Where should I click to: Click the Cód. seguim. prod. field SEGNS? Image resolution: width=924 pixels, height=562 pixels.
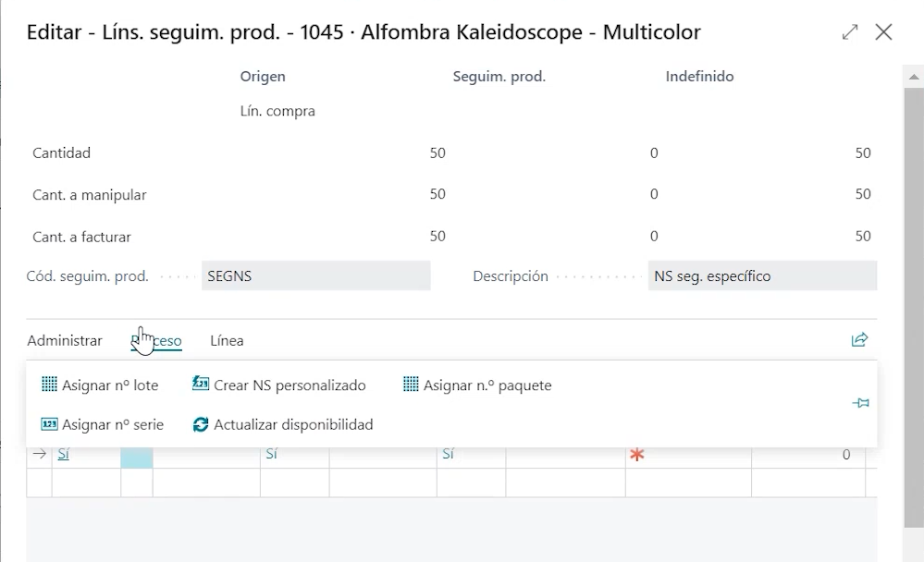tap(315, 276)
